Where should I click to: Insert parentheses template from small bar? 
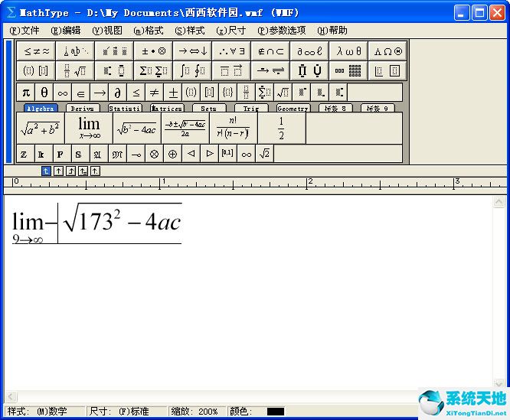click(191, 93)
